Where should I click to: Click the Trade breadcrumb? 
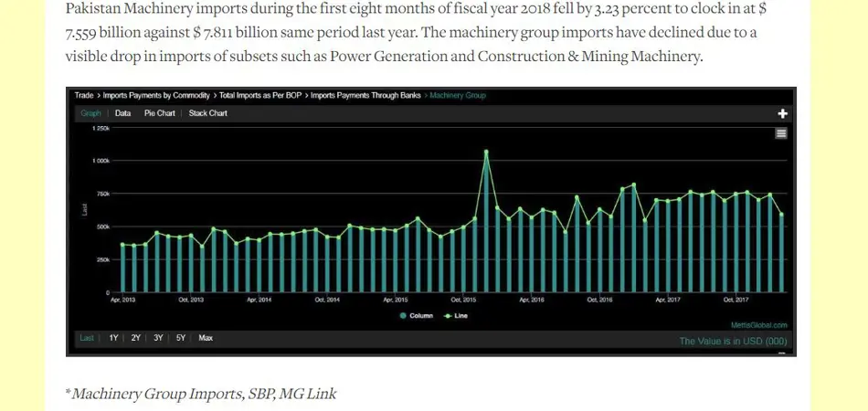84,95
